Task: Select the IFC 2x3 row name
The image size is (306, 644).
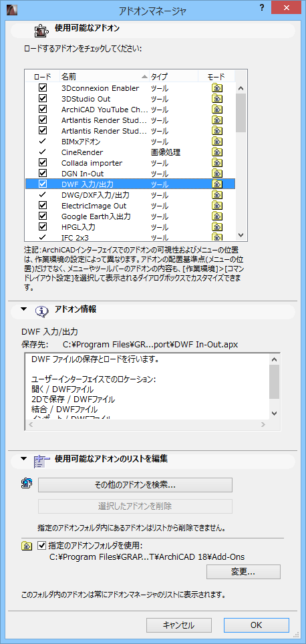Action: (x=74, y=237)
